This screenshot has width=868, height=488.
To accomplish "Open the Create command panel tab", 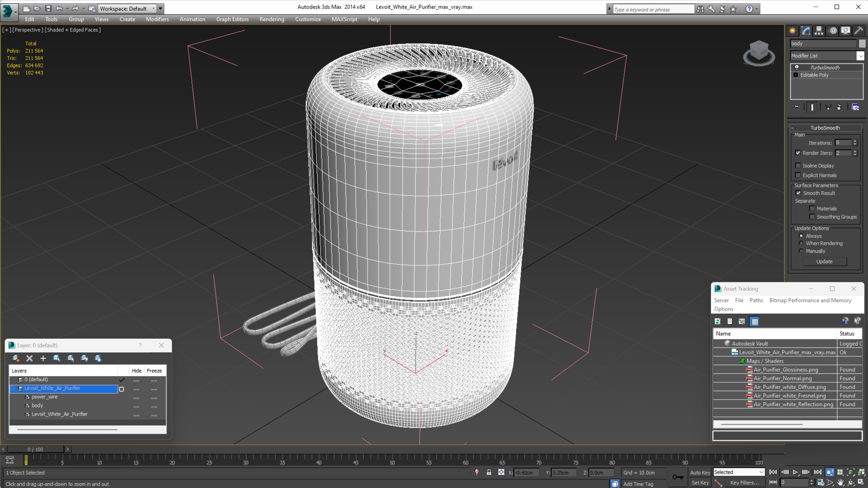I will point(793,31).
